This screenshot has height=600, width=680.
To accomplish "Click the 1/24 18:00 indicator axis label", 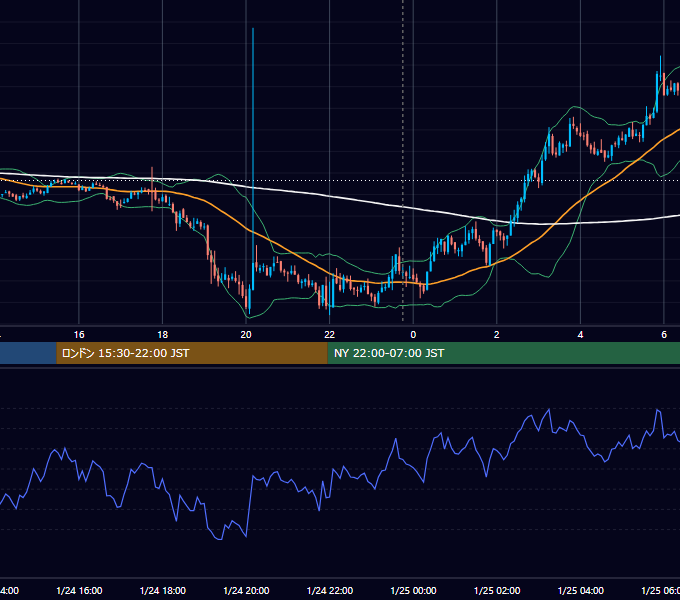I will point(163,591).
